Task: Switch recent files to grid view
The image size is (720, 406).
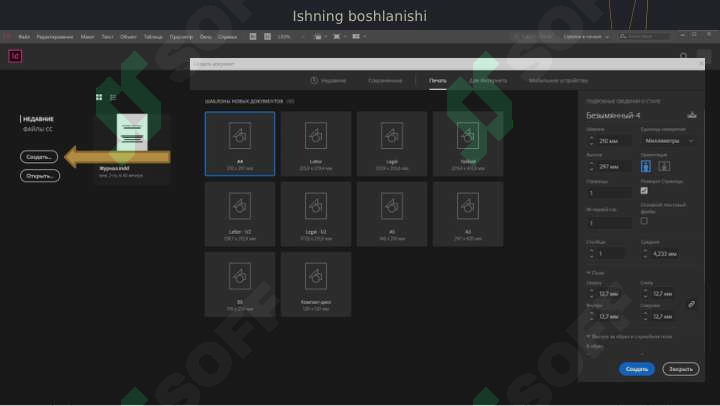Action: tap(99, 97)
